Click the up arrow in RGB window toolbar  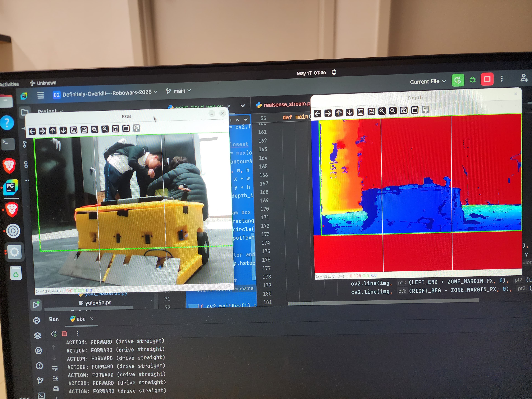[x=53, y=131]
